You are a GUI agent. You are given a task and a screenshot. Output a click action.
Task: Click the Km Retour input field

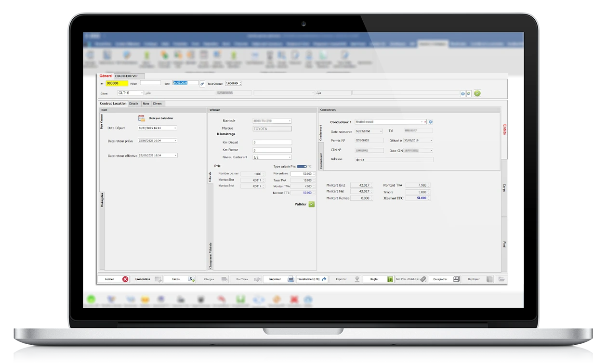272,150
